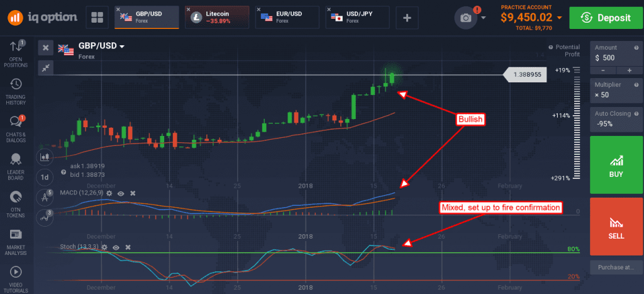Remove the Stoch indicator
644x294 pixels.
pyautogui.click(x=128, y=247)
